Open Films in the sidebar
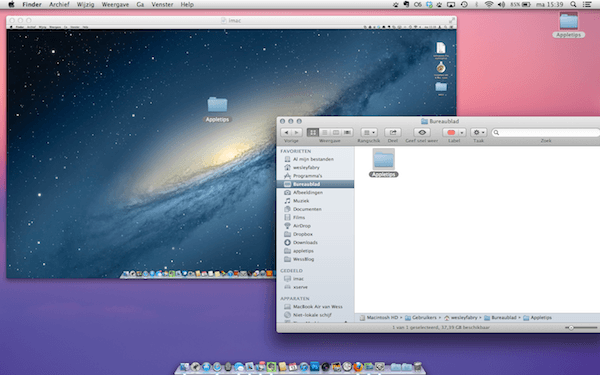 (x=299, y=217)
